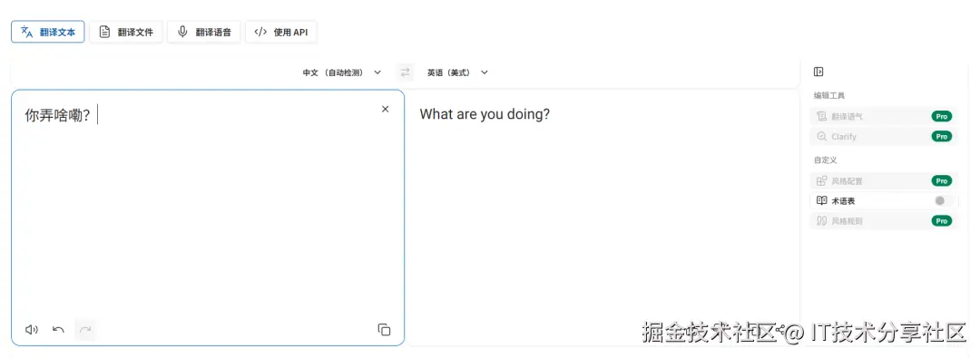Image resolution: width=980 pixels, height=358 pixels.
Task: Switch to the 翻译文本 tab
Action: (47, 32)
